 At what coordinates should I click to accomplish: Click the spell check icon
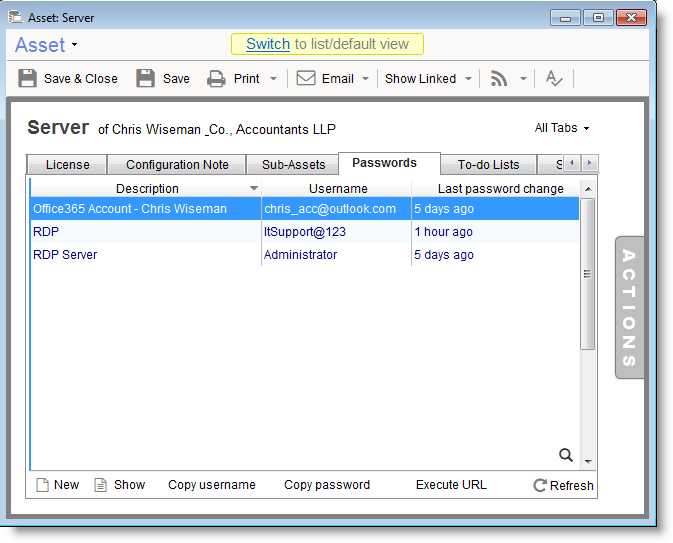(x=553, y=79)
